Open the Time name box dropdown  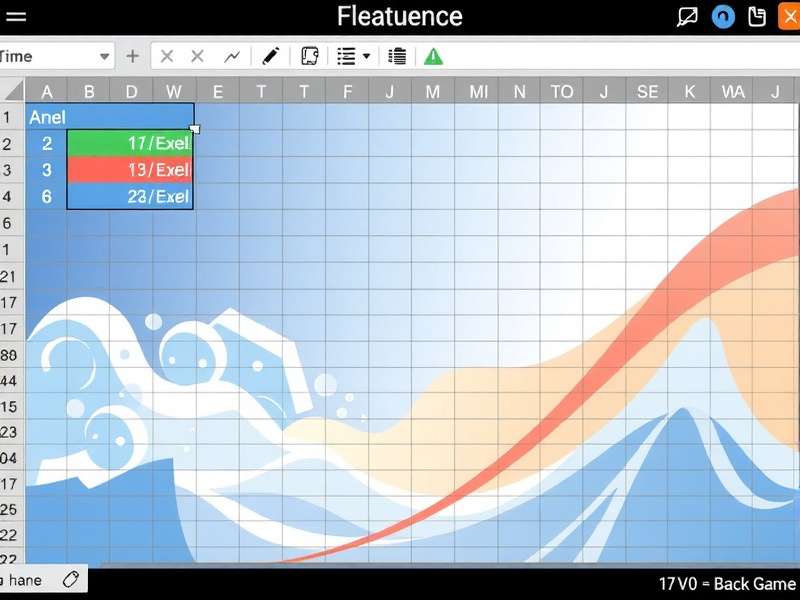click(x=103, y=56)
